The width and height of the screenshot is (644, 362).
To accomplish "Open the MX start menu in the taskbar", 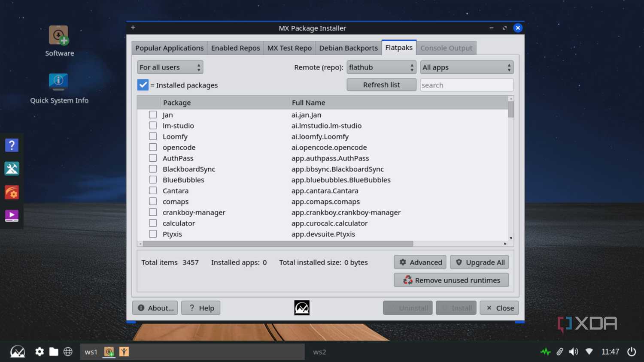I will tap(18, 352).
